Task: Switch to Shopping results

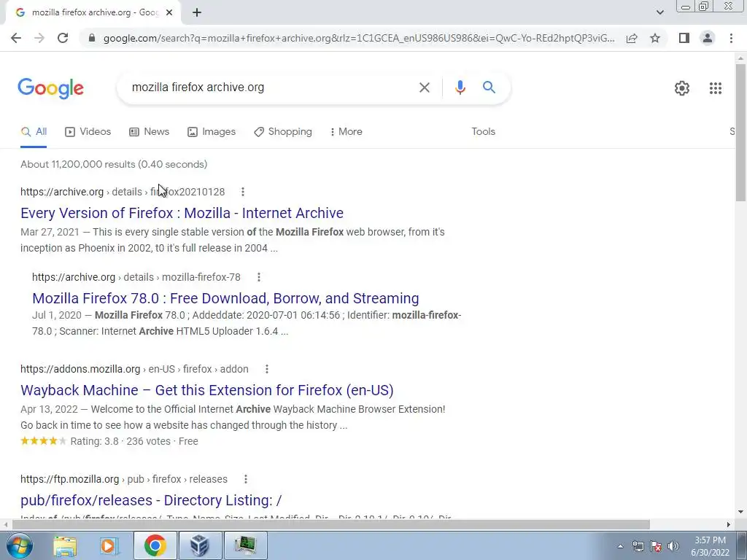Action: point(283,132)
